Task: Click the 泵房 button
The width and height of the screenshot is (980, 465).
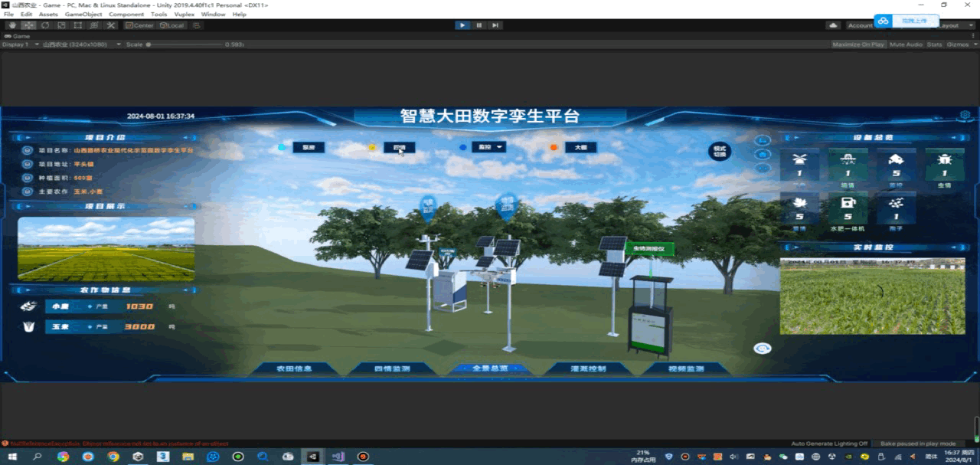Action: [309, 146]
